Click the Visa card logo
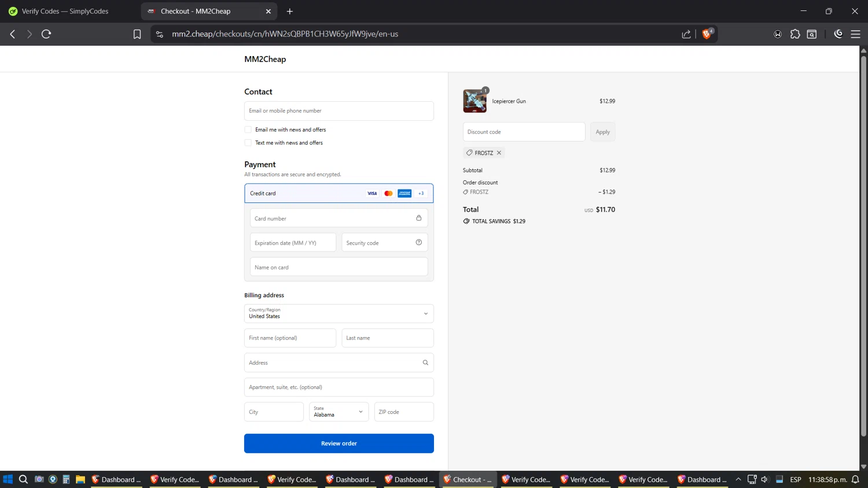Image resolution: width=868 pixels, height=488 pixels. (x=372, y=193)
